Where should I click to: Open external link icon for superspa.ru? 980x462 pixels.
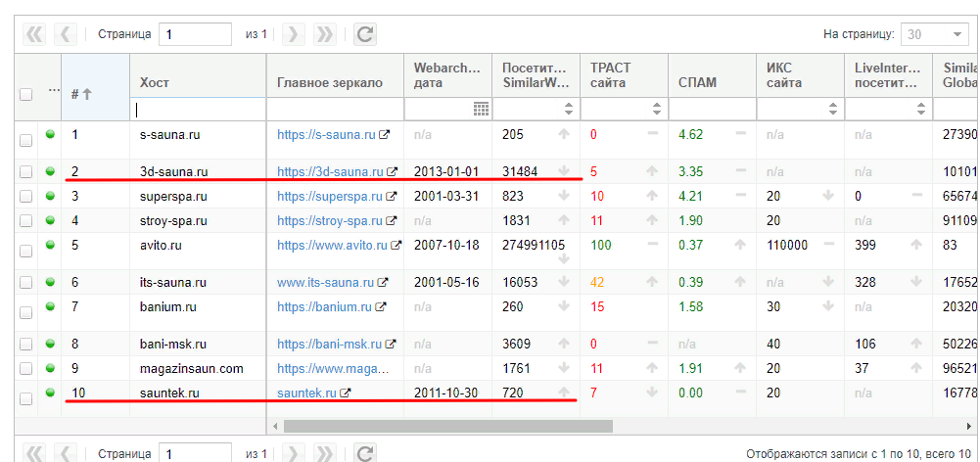(x=392, y=197)
